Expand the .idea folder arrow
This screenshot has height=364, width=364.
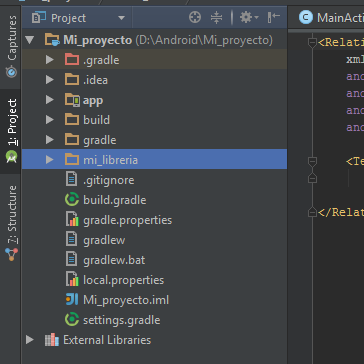tap(50, 80)
